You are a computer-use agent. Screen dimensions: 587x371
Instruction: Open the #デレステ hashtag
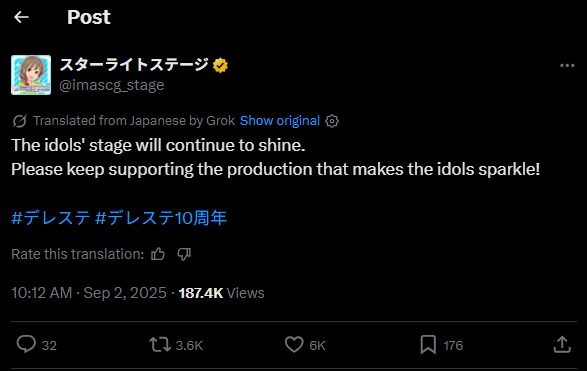[51, 218]
